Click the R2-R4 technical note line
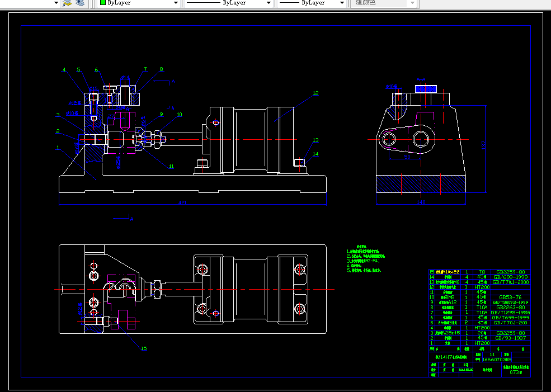The height and width of the screenshot is (392, 551). (x=363, y=261)
